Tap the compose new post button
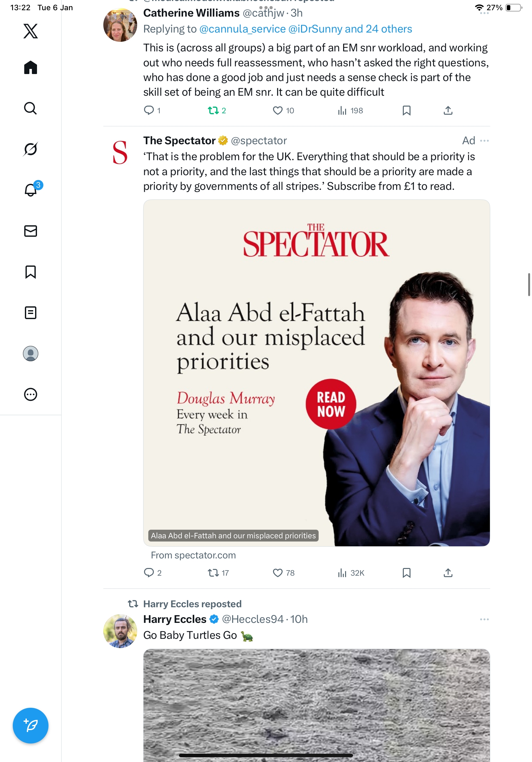532x762 pixels. pyautogui.click(x=31, y=726)
